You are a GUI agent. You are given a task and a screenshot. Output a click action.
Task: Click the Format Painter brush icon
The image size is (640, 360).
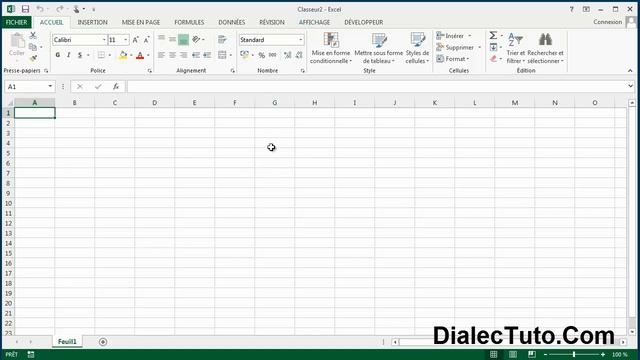(33, 58)
